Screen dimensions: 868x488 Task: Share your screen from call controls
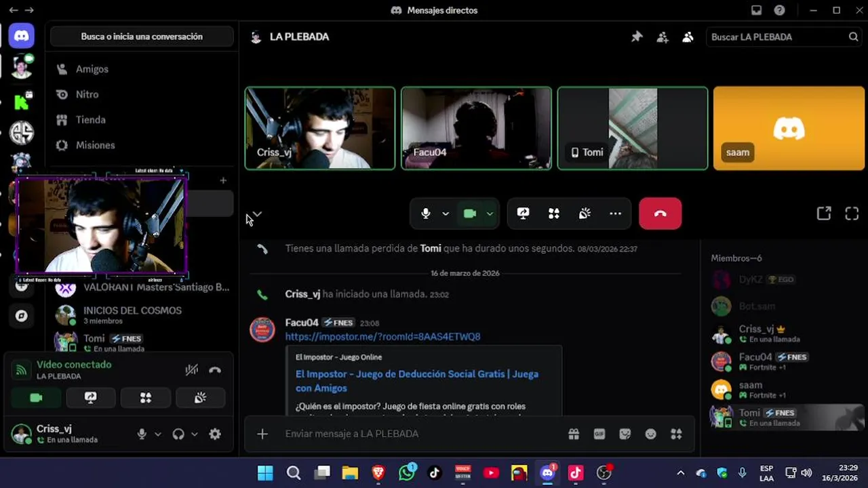tap(523, 213)
